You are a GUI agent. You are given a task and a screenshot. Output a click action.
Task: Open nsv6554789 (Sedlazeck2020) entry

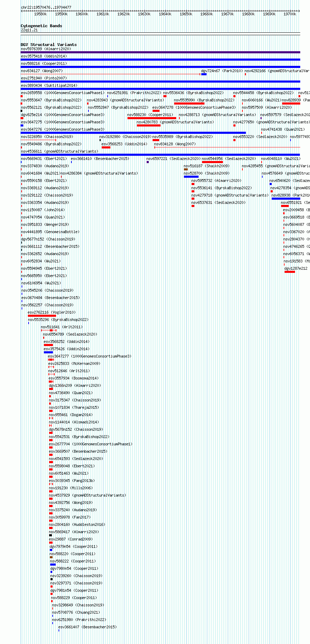pos(70,334)
